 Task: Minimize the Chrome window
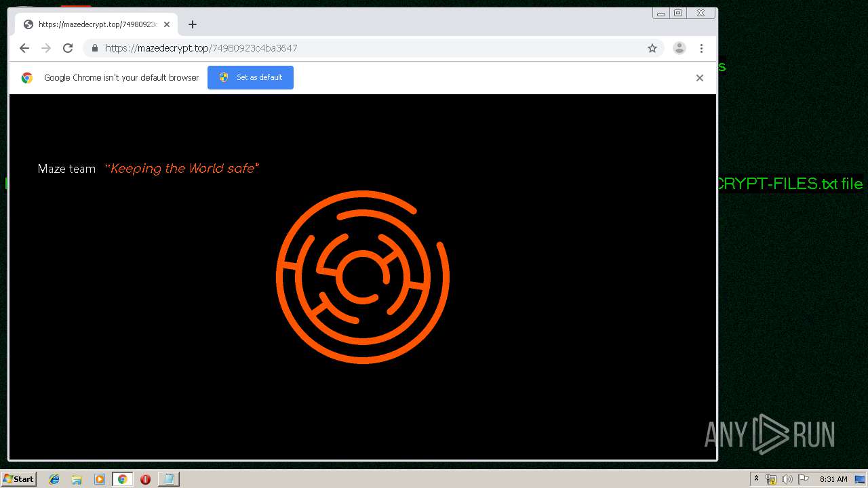(x=661, y=13)
